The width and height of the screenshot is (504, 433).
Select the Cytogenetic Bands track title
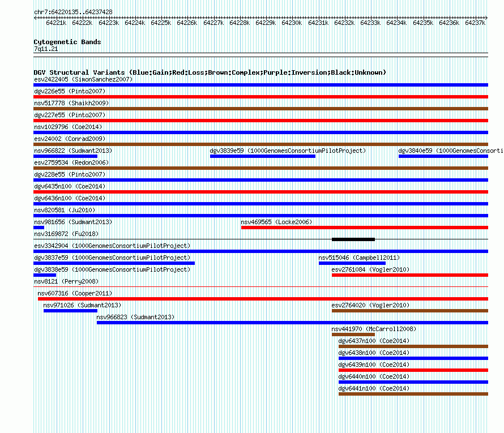point(67,42)
